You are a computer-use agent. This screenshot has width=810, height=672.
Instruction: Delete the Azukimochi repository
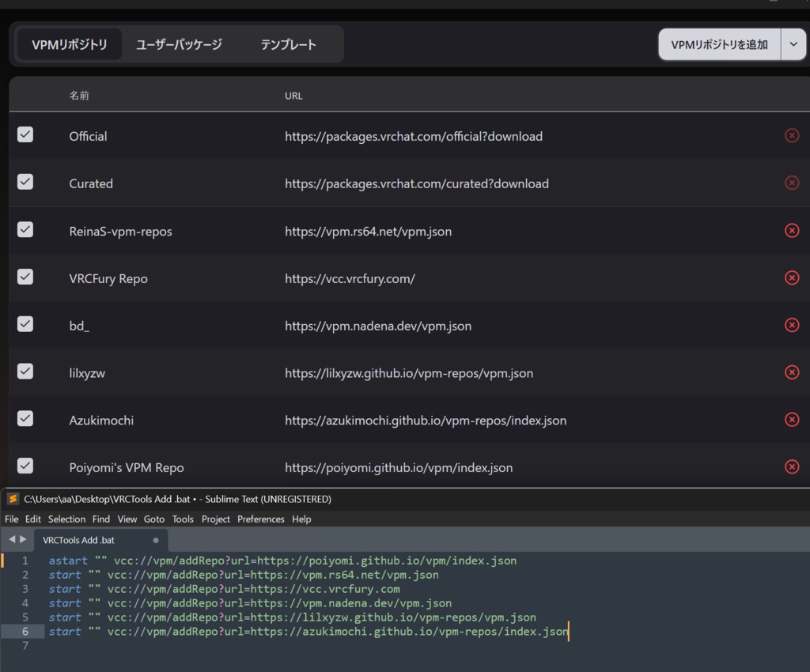(x=791, y=420)
